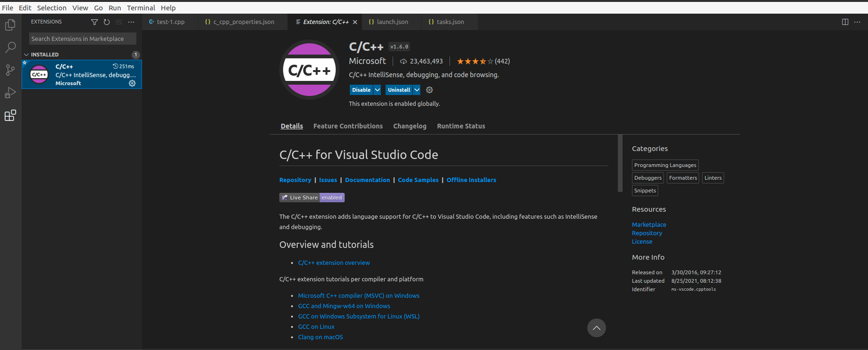Open GCC on Linux link
This screenshot has height=350, width=868.
316,327
